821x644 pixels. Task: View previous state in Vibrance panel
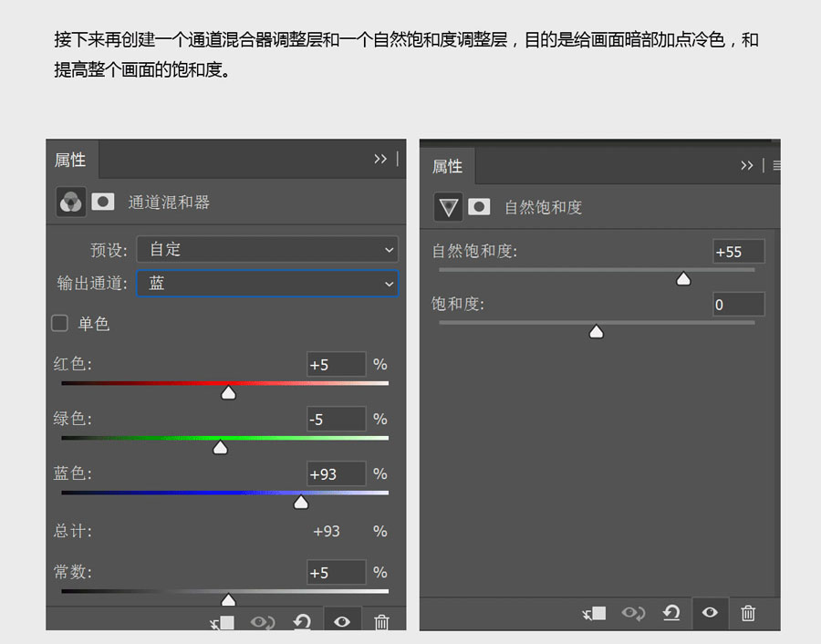tap(633, 613)
